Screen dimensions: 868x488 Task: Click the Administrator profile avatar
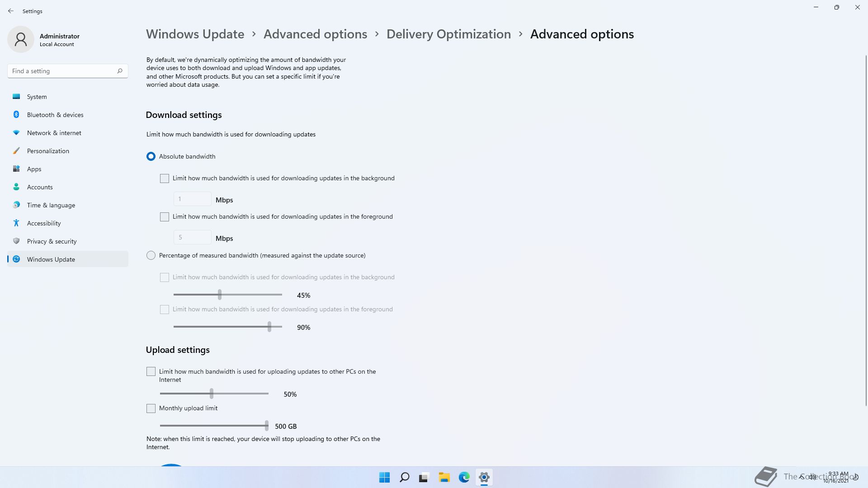click(21, 39)
